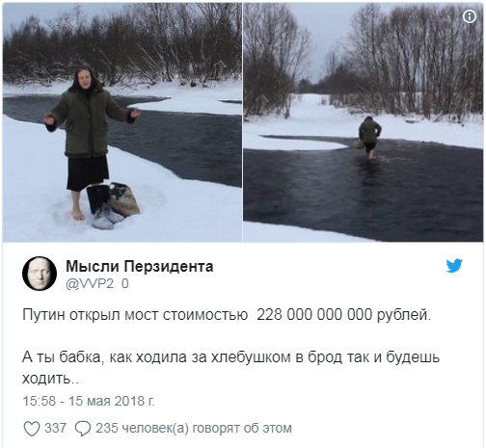Click the word ходить.. ending the tweet

(x=50, y=379)
